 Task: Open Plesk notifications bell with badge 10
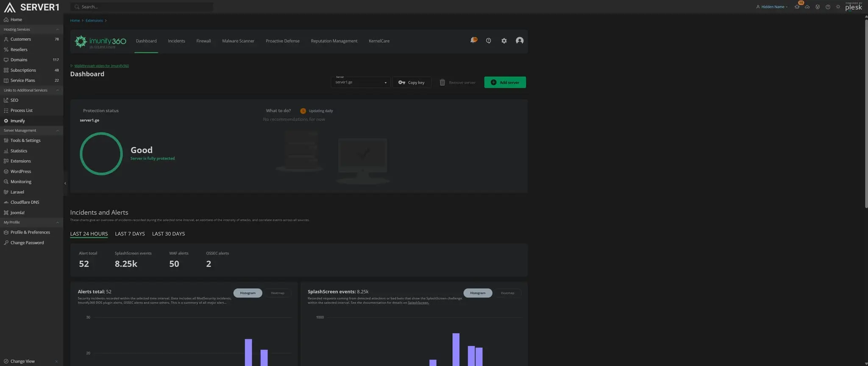pos(797,7)
